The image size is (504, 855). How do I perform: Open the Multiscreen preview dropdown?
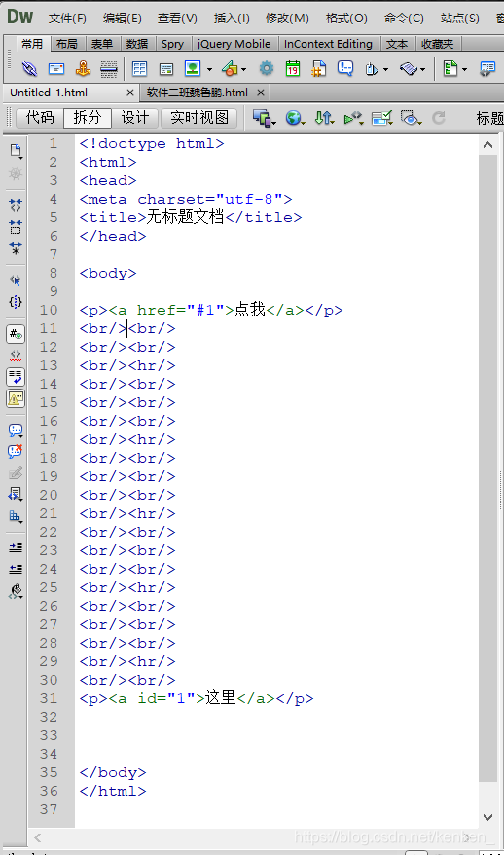coord(265,118)
